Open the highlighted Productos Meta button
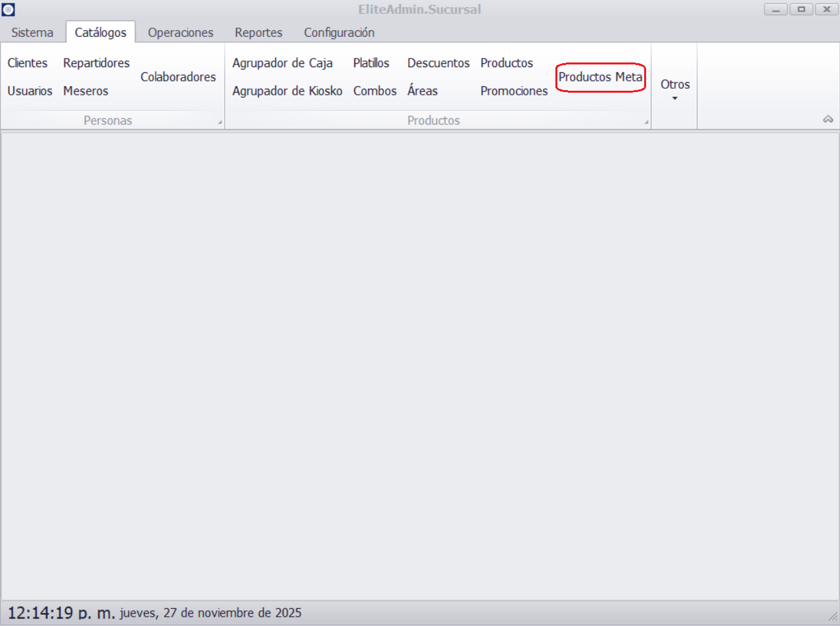Image resolution: width=840 pixels, height=626 pixels. pos(600,77)
